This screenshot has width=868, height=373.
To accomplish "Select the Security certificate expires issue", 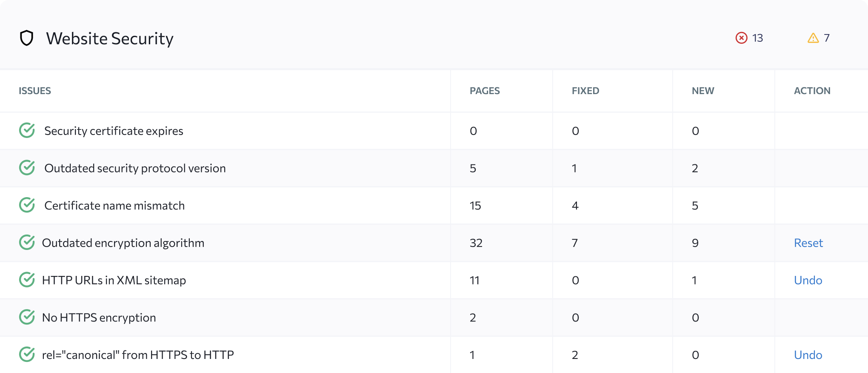I will (x=114, y=131).
